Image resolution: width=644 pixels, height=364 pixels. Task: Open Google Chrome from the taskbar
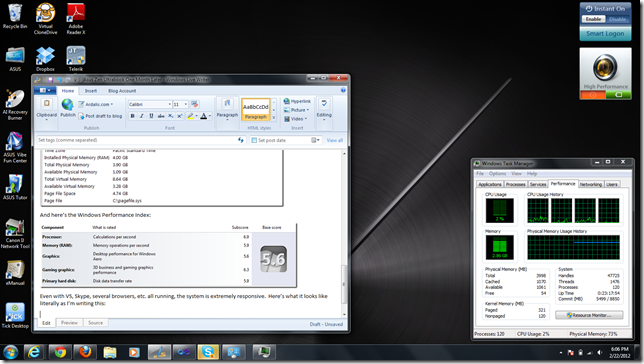pyautogui.click(x=60, y=352)
